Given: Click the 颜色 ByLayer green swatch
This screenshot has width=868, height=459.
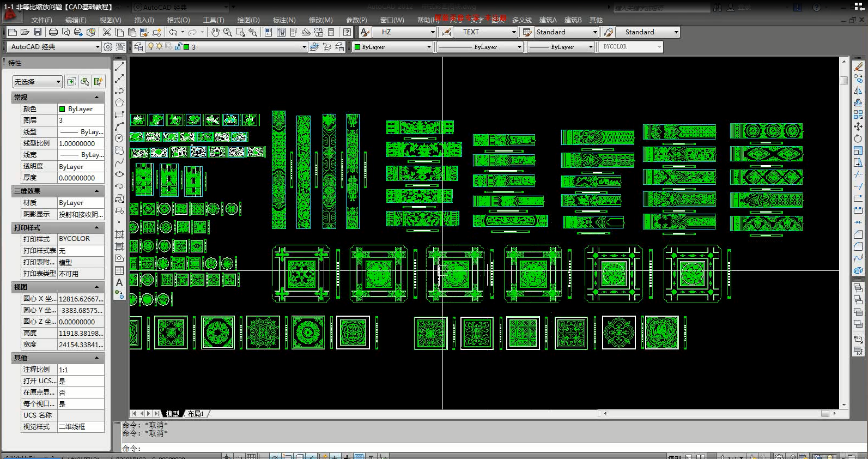Looking at the screenshot, I should (x=62, y=109).
